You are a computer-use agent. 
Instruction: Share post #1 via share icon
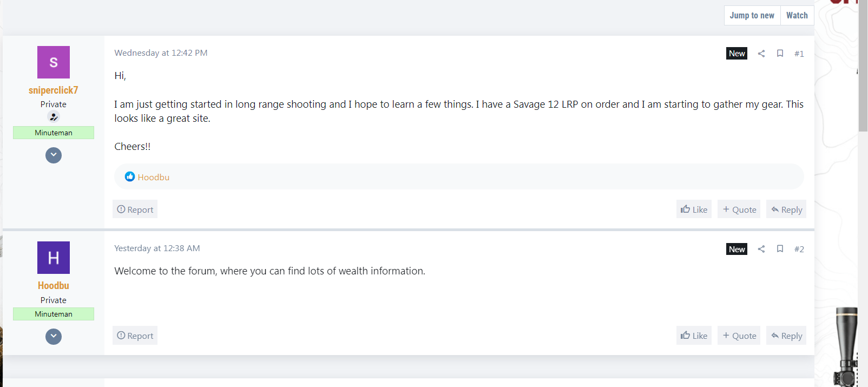coord(761,54)
